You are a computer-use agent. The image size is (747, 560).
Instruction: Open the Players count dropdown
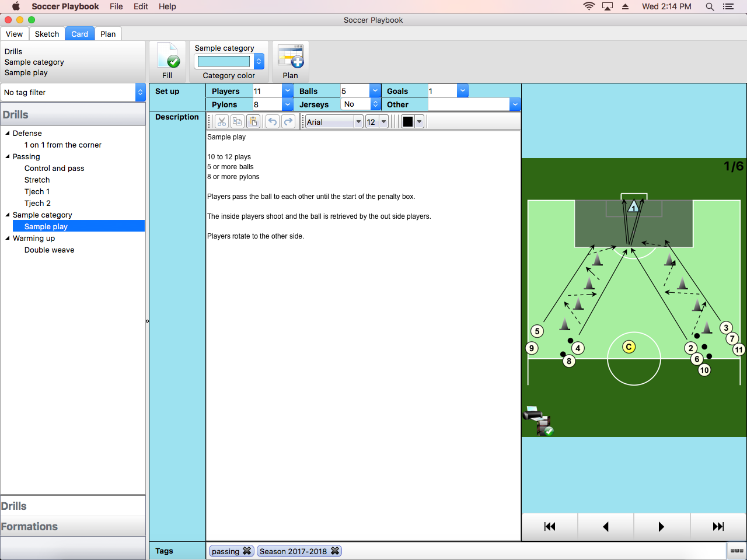(288, 91)
